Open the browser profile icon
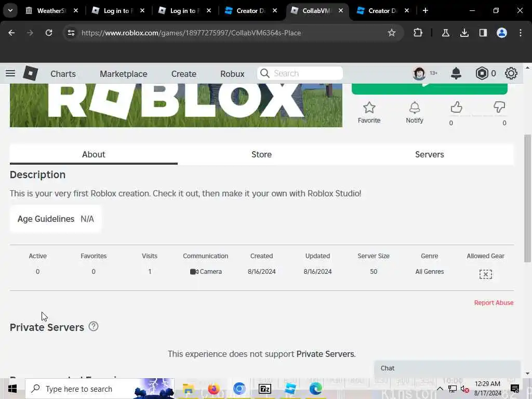The height and width of the screenshot is (399, 532). coord(502,33)
